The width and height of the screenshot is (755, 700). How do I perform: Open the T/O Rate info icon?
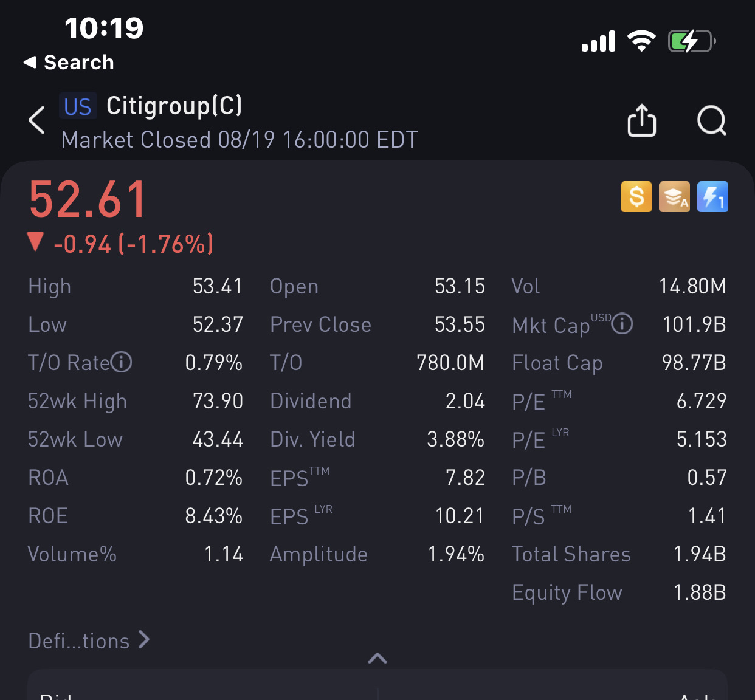[122, 362]
